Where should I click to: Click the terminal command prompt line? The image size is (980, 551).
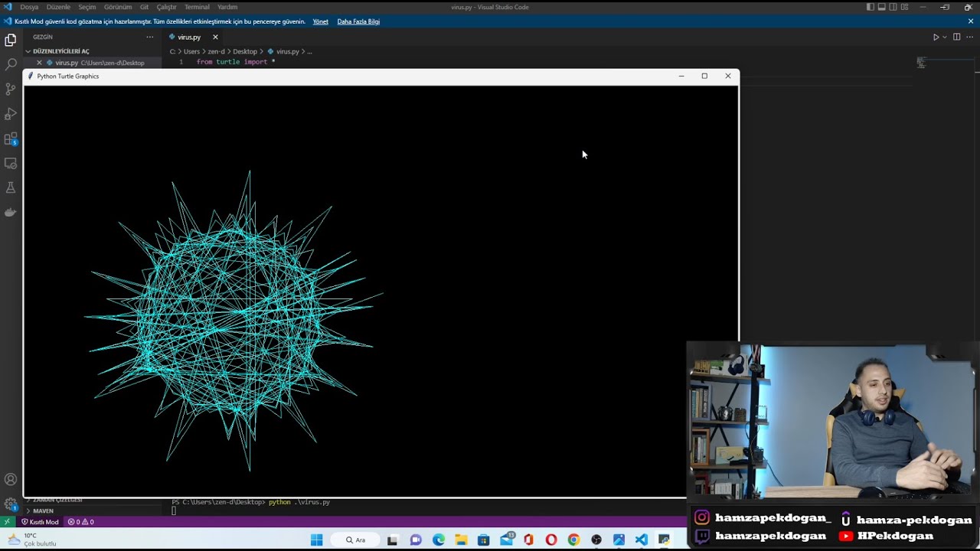tap(250, 502)
